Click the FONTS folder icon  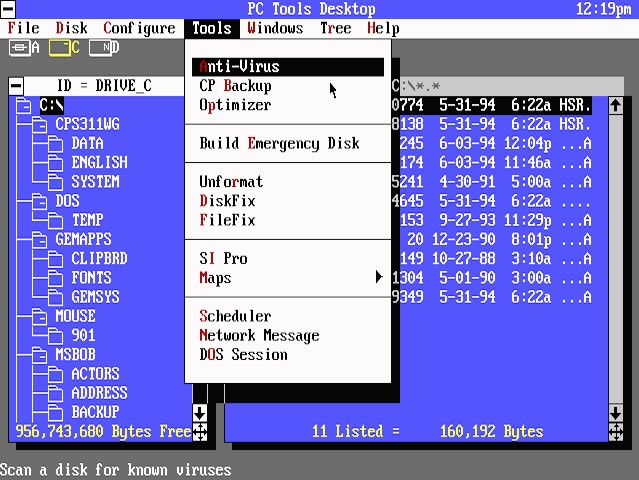55,278
